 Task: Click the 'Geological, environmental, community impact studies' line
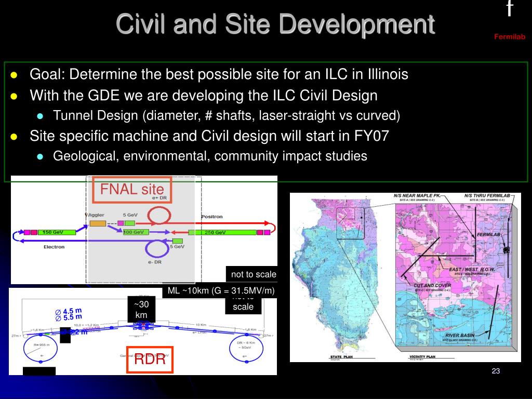pyautogui.click(x=210, y=156)
